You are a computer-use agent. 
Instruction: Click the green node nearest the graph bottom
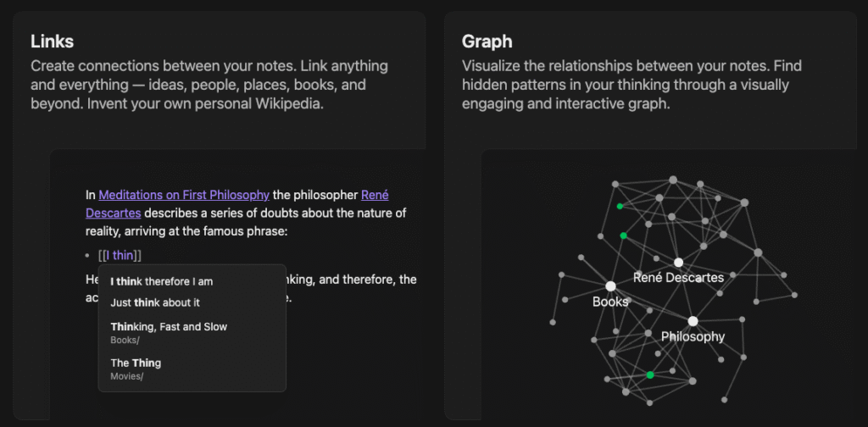650,375
